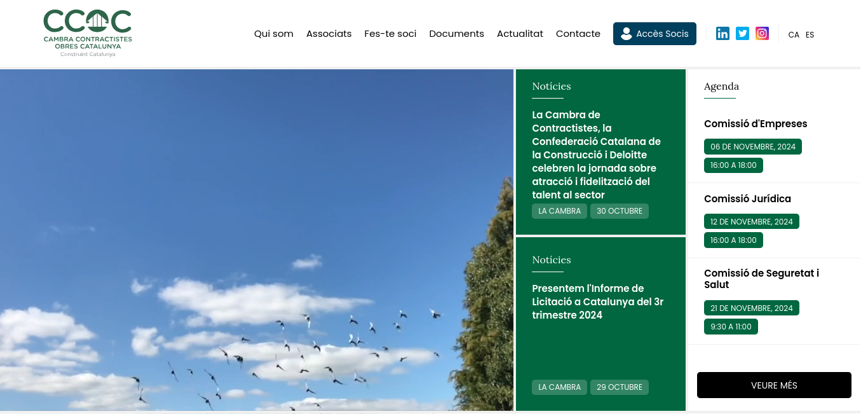Click the 12 DE NOVEMBRE, 2024 date badge
This screenshot has width=868, height=414.
pyautogui.click(x=752, y=222)
